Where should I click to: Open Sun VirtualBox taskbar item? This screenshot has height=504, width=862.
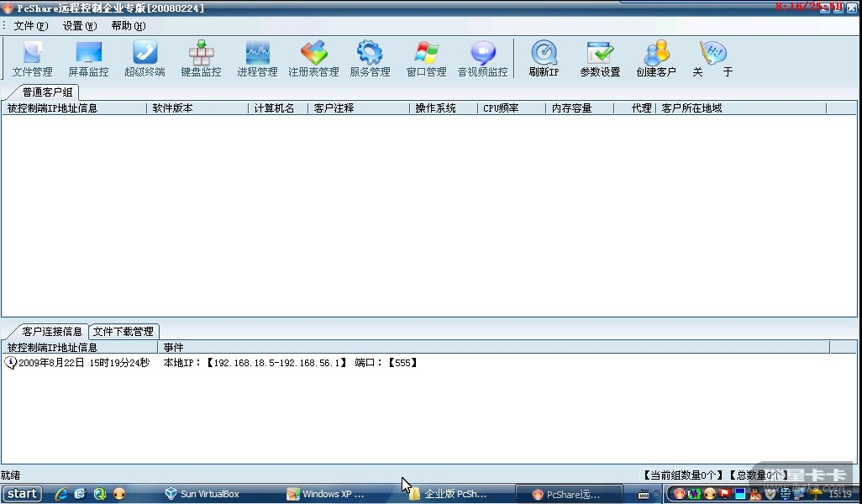tap(202, 494)
